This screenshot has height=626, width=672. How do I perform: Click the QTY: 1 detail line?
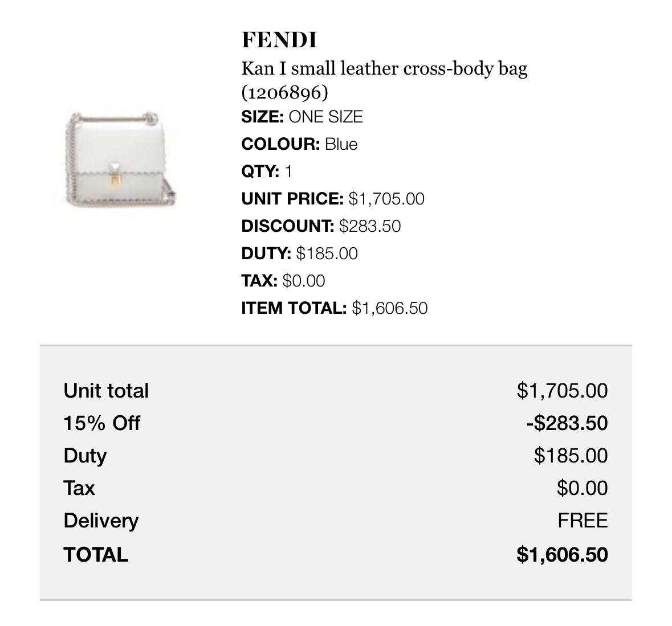click(267, 171)
